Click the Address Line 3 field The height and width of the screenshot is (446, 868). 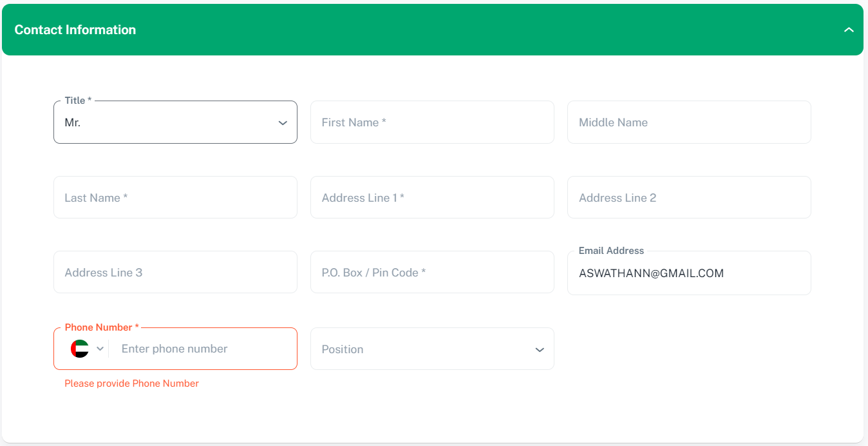(x=175, y=273)
